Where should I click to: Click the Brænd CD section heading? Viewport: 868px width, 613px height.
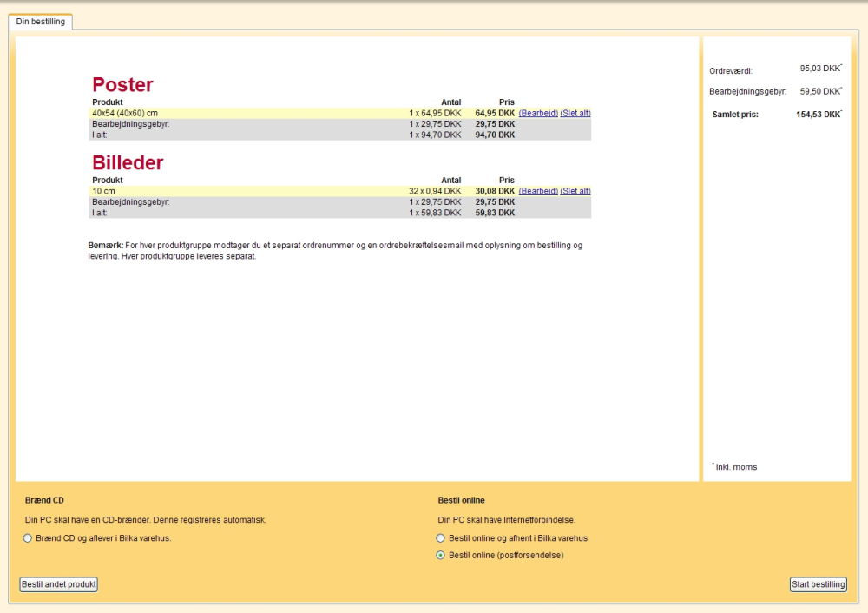pyautogui.click(x=44, y=501)
